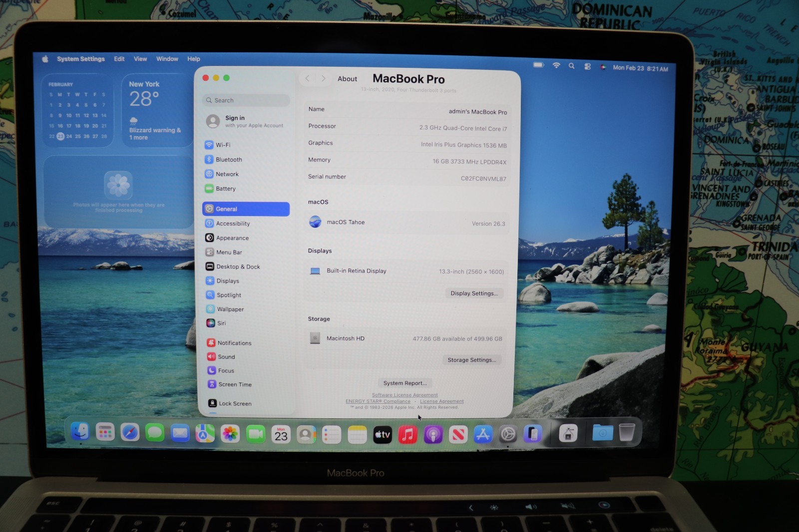Go back using the back arrow

click(308, 78)
